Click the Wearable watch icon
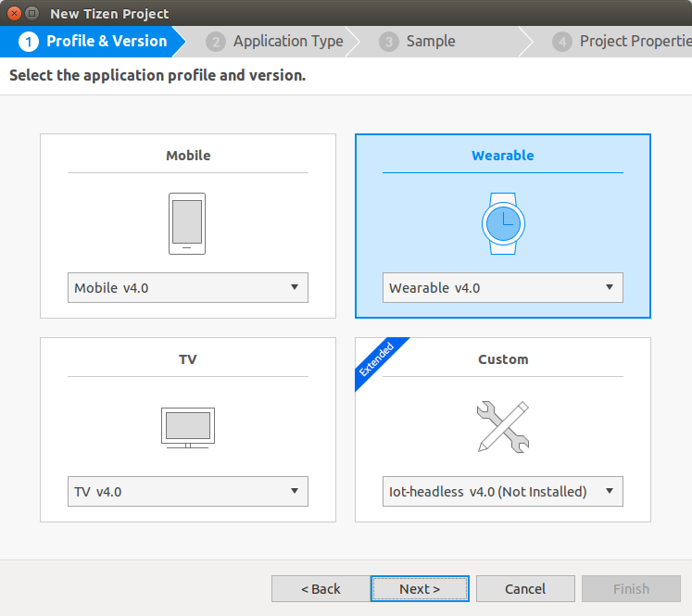692x616 pixels. point(502,223)
